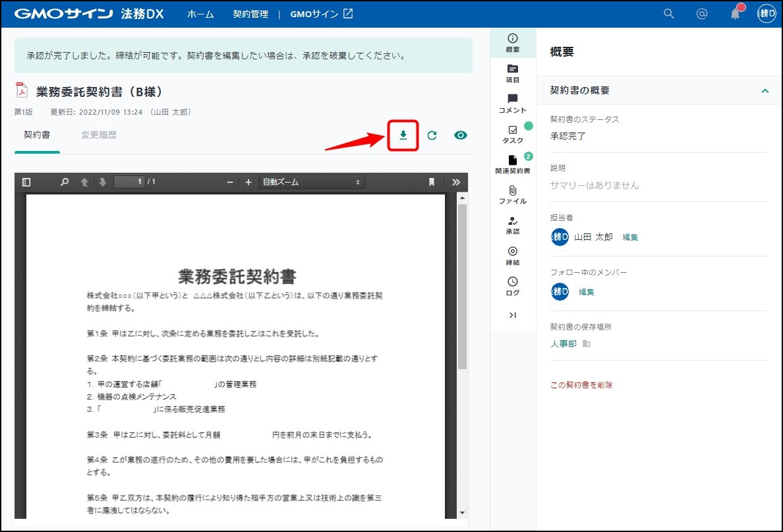Zoom out the PDF viewer
783x532 pixels.
pyautogui.click(x=230, y=183)
